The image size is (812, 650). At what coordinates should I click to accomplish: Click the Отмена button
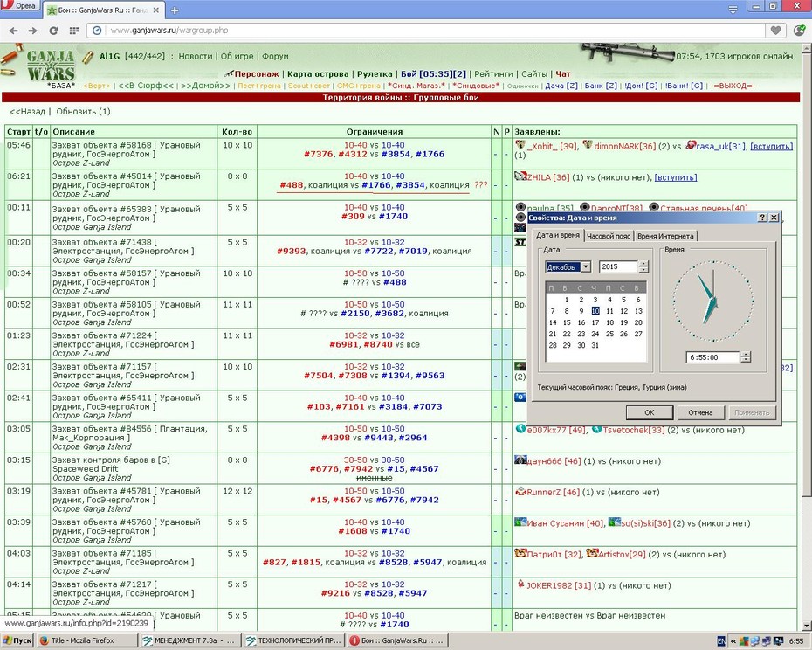[700, 412]
